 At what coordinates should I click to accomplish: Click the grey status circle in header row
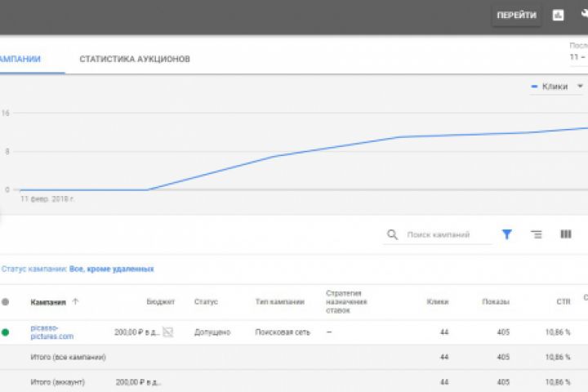pos(6,301)
